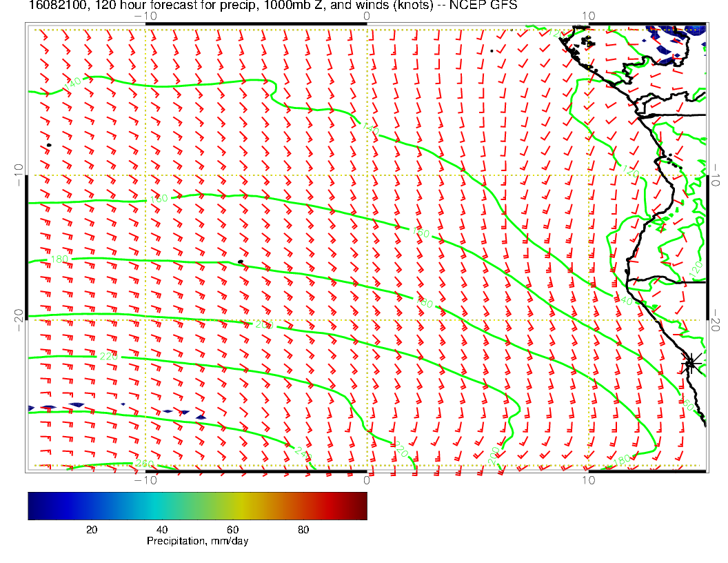Viewport: 728px width, 563px height.
Task: Click the green 40 contour label by the coastline
Action: [626, 301]
